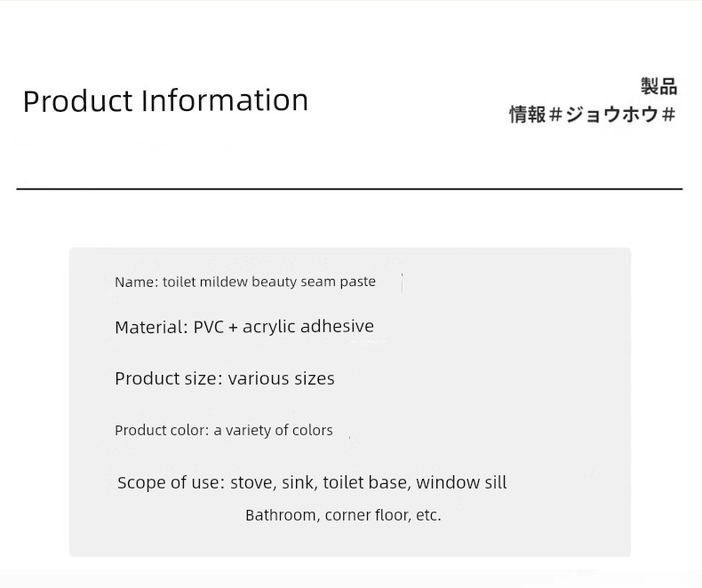Click the word Information in the heading
The width and height of the screenshot is (702, 588).
click(x=225, y=100)
